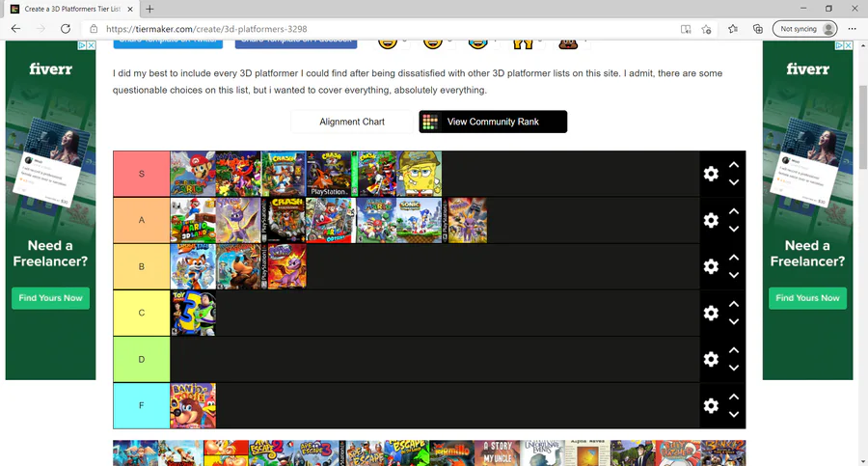Open Not syncing profile button
The height and width of the screenshot is (466, 868).
click(805, 29)
